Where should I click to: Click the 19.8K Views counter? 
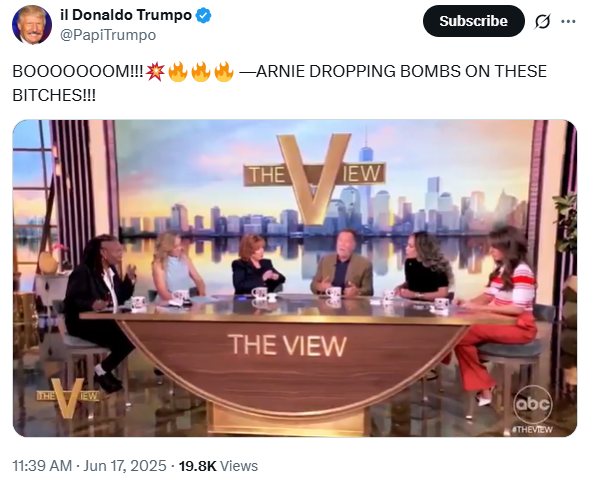point(218,466)
